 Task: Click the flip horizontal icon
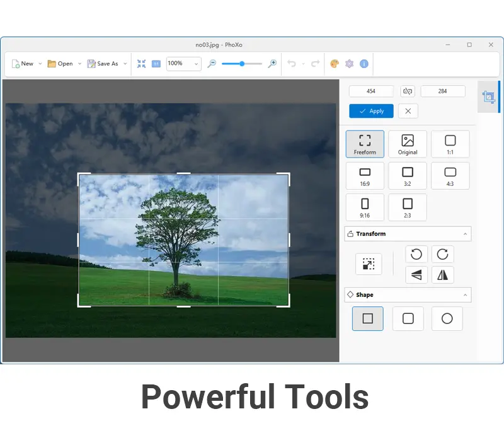443,275
